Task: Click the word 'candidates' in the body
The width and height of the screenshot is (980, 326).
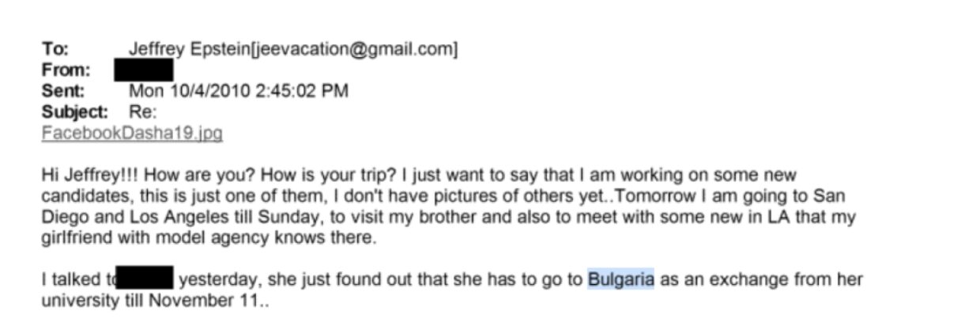Action: click(77, 197)
